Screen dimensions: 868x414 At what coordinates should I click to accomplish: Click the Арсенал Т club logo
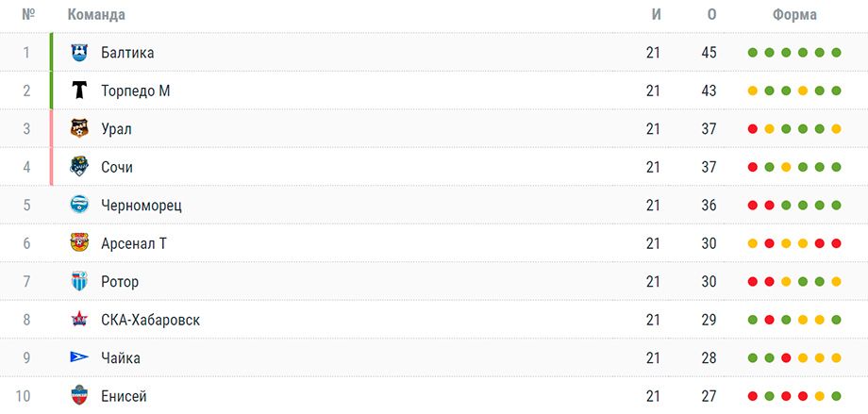click(79, 243)
